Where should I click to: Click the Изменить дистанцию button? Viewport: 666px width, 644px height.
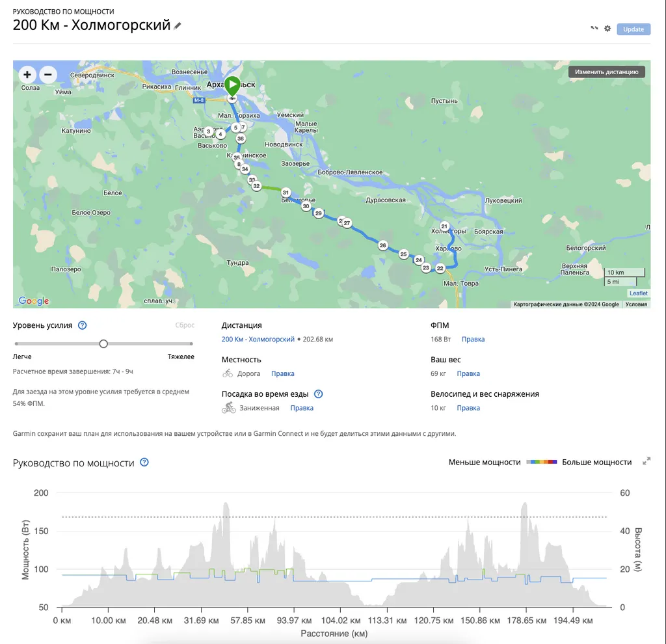click(x=606, y=72)
